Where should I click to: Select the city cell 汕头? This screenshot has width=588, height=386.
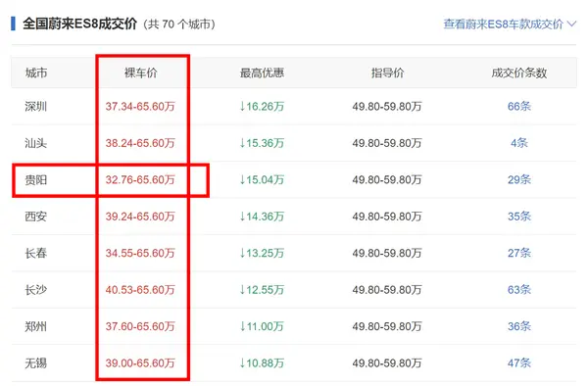35,143
